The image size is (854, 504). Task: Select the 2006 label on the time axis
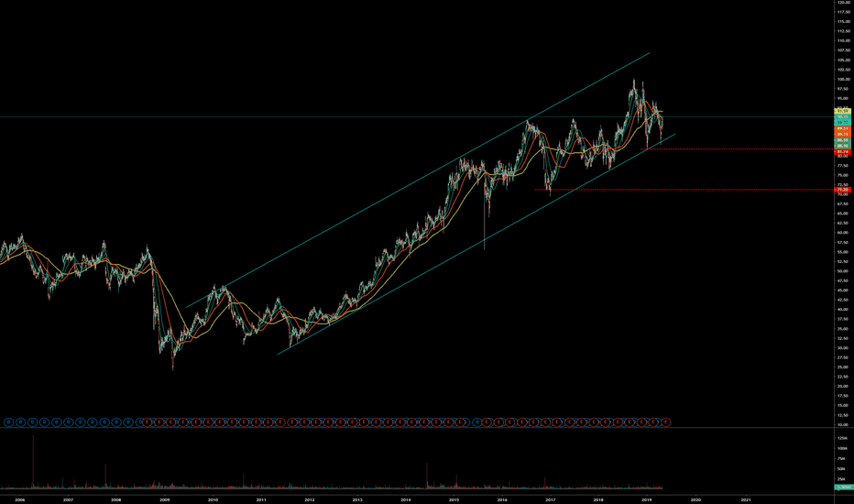pyautogui.click(x=20, y=499)
